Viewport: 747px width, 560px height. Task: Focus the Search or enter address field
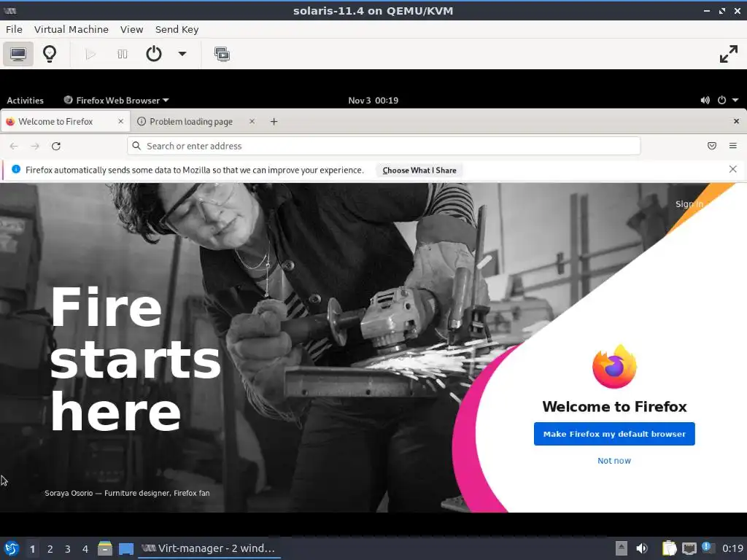[384, 146]
